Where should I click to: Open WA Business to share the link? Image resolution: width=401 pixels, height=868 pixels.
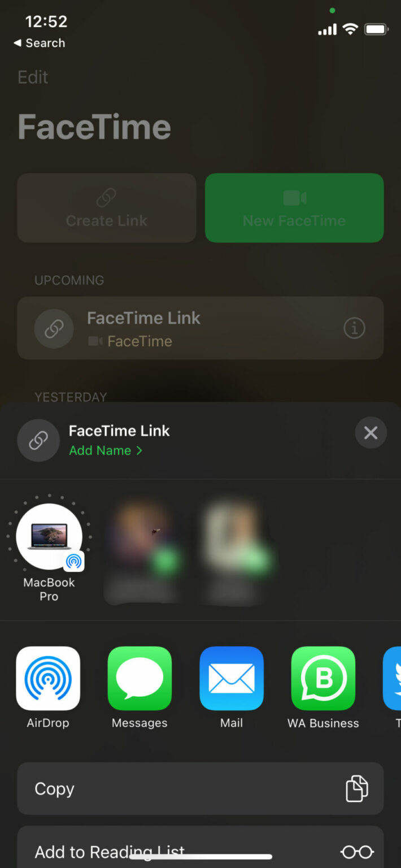coord(323,678)
